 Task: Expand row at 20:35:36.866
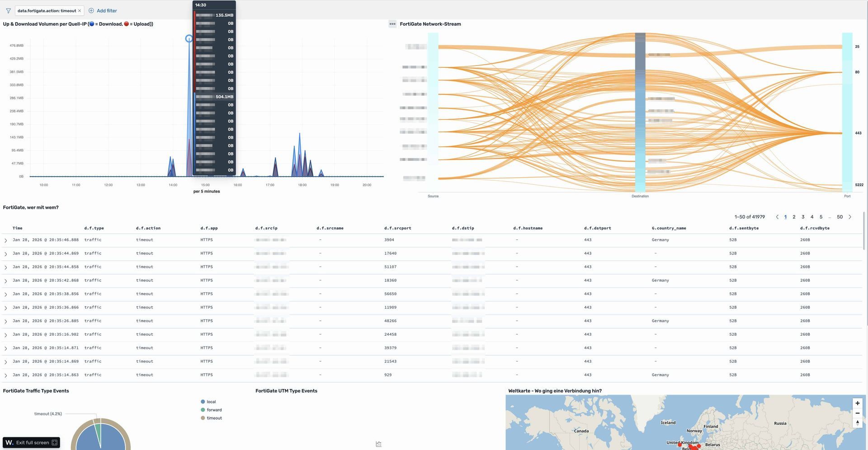click(5, 308)
